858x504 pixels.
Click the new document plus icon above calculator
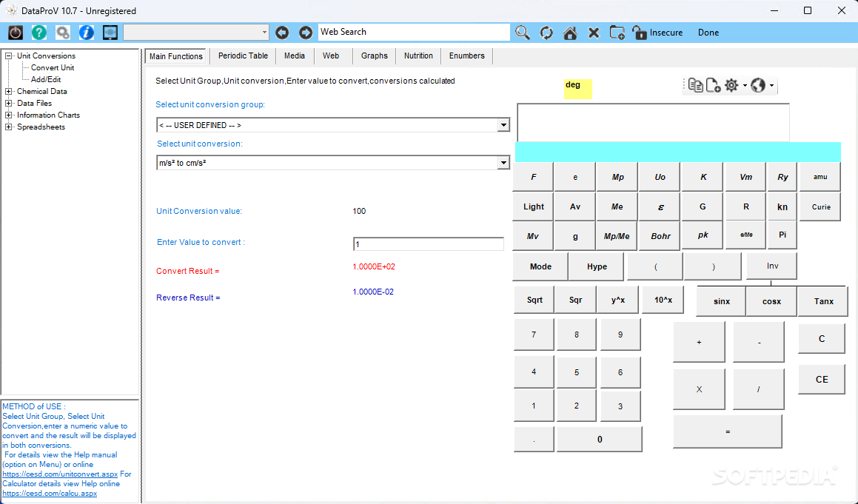[x=713, y=85]
